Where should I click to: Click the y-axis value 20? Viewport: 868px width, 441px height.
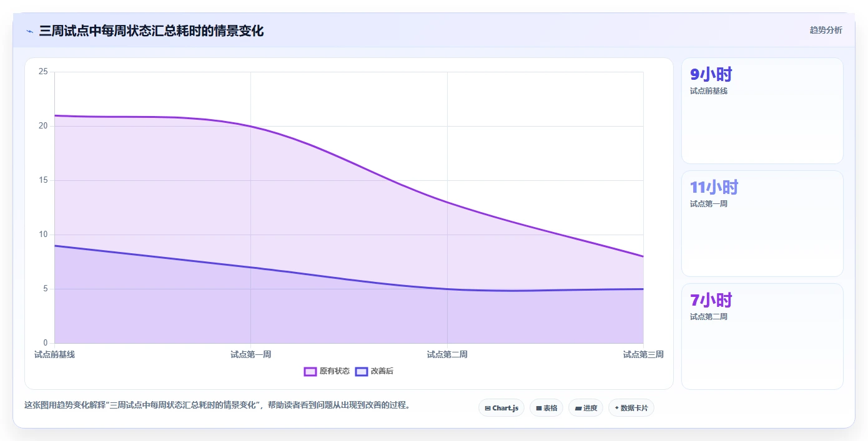(x=43, y=126)
